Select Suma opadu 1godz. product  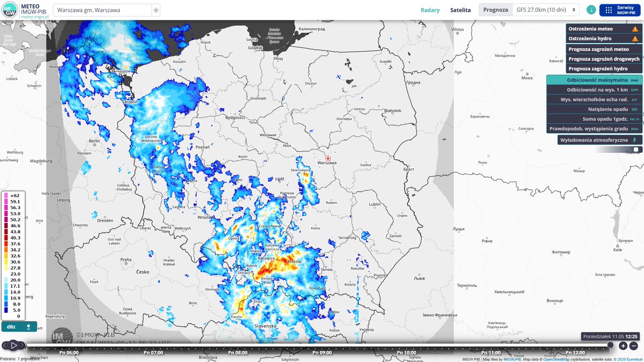point(594,119)
